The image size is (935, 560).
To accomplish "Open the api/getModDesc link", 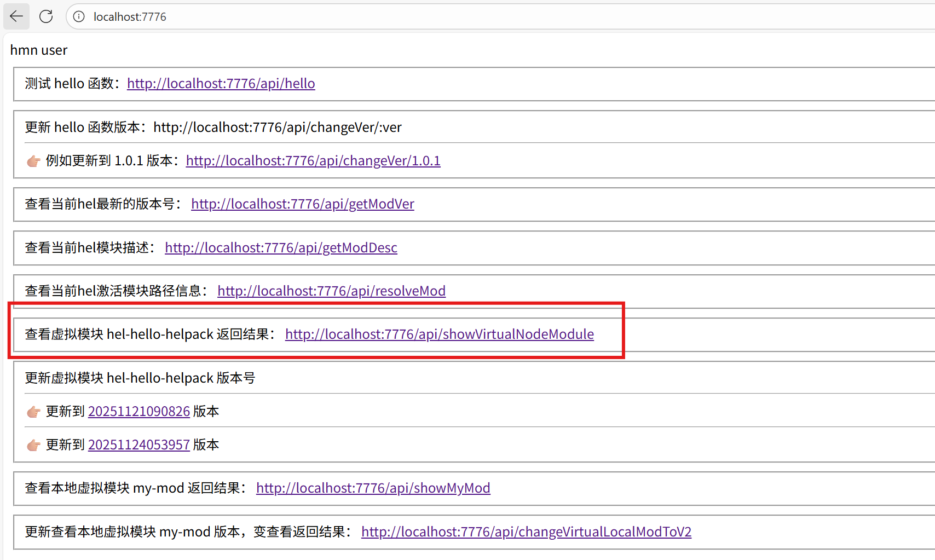I will pos(281,247).
